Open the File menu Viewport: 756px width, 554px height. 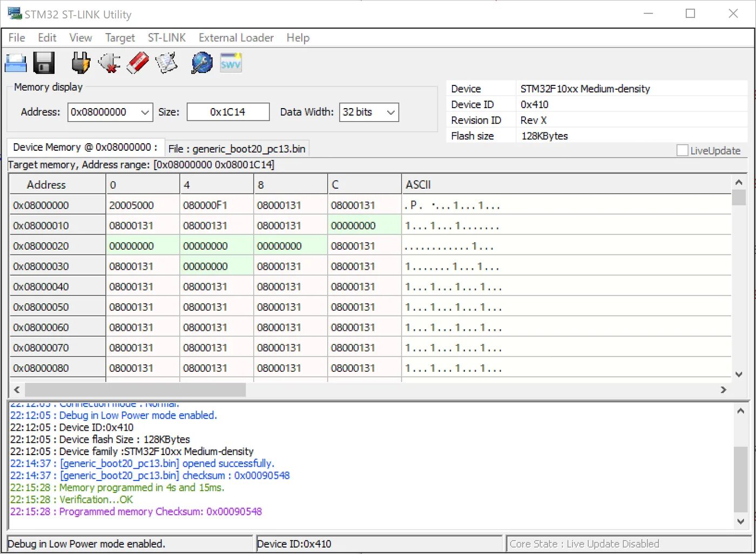point(17,38)
